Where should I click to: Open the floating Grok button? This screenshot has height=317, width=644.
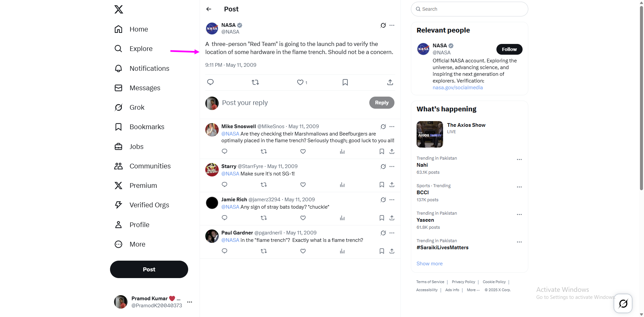click(x=623, y=303)
